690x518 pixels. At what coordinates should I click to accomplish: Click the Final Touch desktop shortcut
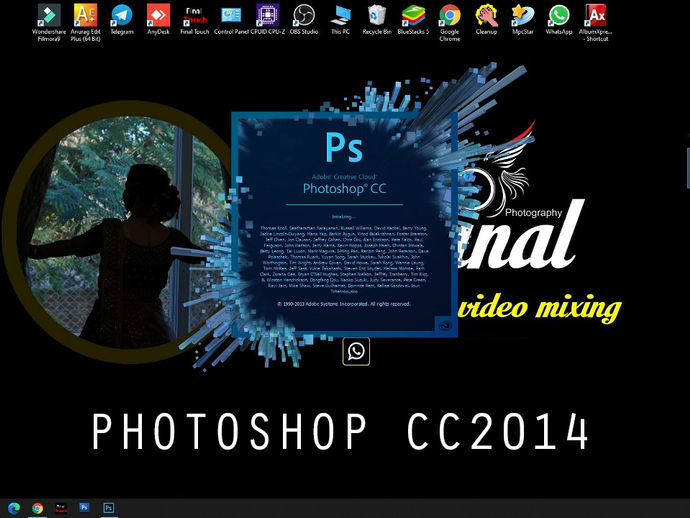click(x=195, y=20)
